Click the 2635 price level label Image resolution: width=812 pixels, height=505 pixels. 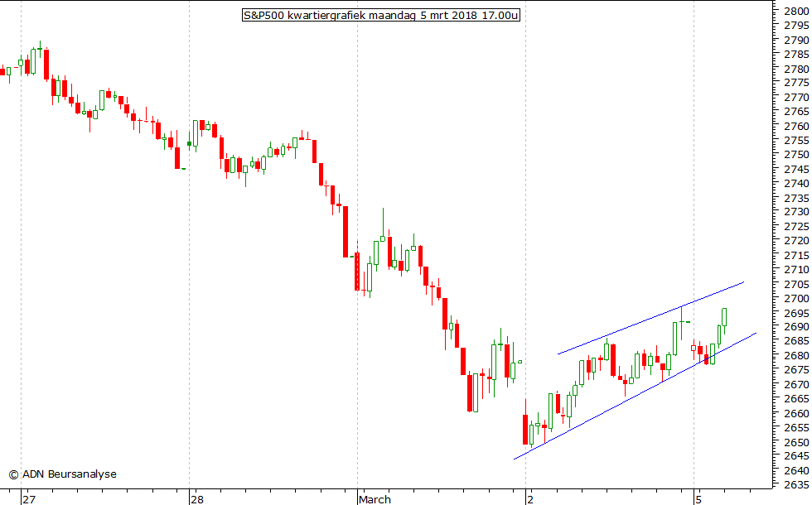click(x=796, y=485)
